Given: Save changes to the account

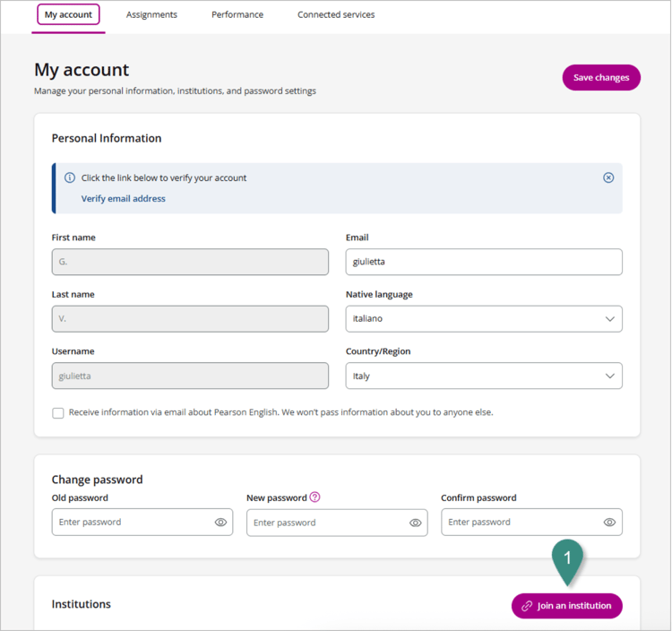Looking at the screenshot, I should click(601, 78).
